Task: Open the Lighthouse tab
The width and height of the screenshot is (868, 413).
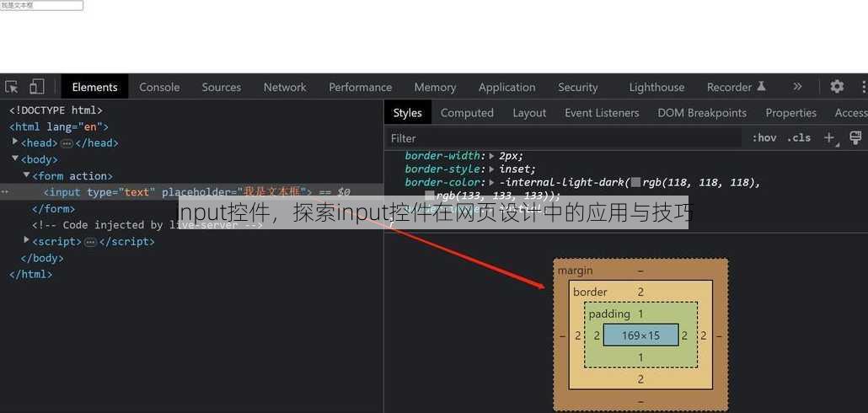Action: [x=656, y=87]
